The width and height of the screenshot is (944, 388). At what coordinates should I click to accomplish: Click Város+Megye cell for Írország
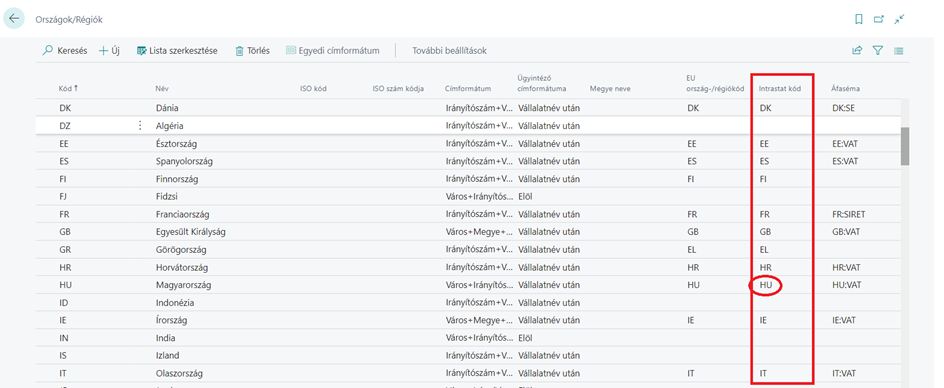(479, 320)
